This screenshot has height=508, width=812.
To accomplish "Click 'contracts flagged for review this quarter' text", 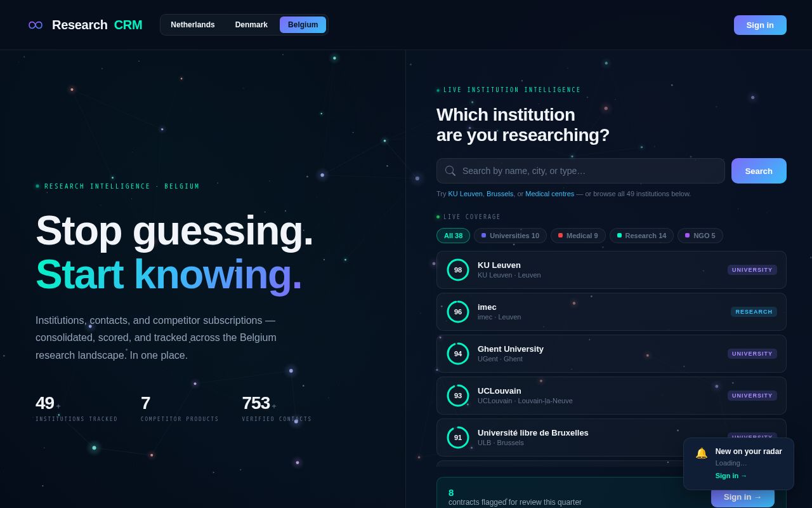I will click(515, 502).
